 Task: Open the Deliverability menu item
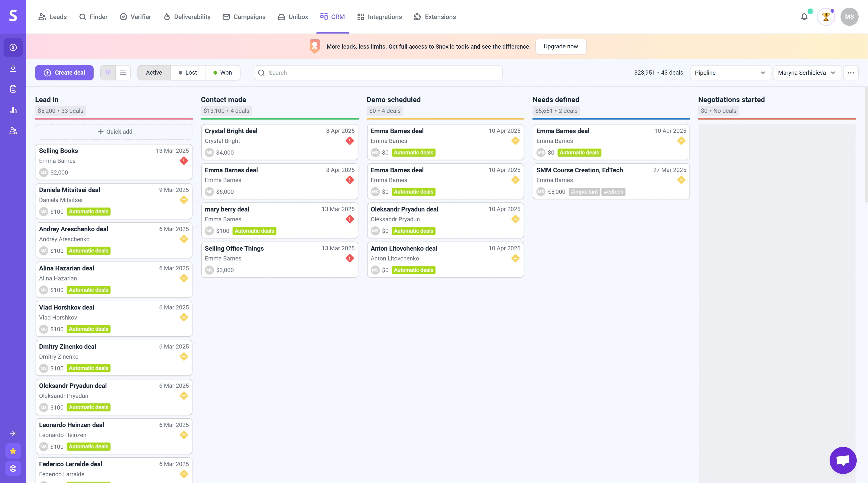point(187,17)
